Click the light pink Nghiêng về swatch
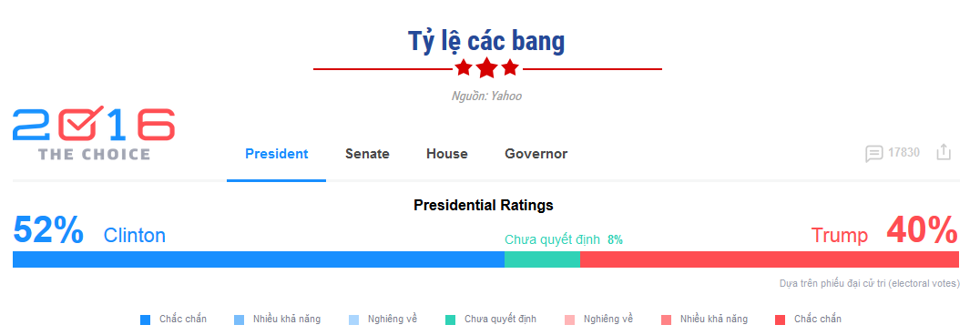Image resolution: width=980 pixels, height=335 pixels. click(x=569, y=320)
